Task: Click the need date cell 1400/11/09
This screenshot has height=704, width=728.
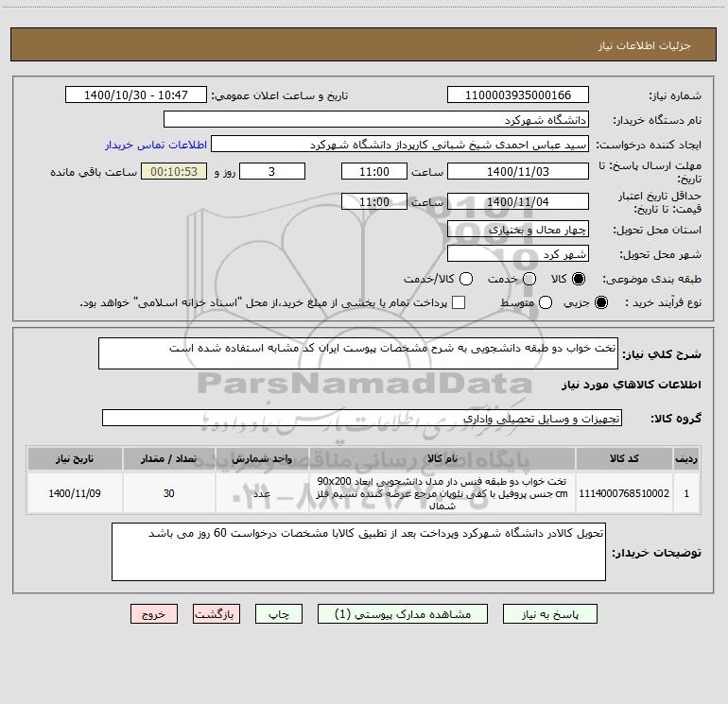Action: tap(75, 493)
